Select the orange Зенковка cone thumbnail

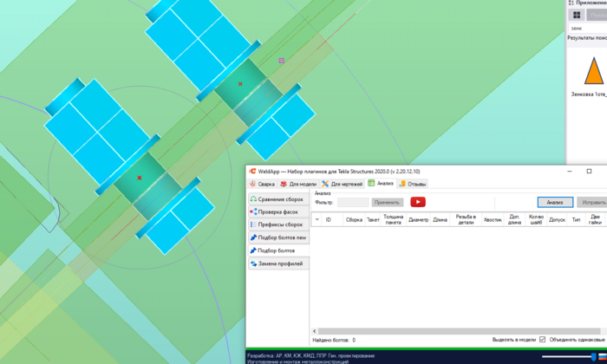click(594, 70)
